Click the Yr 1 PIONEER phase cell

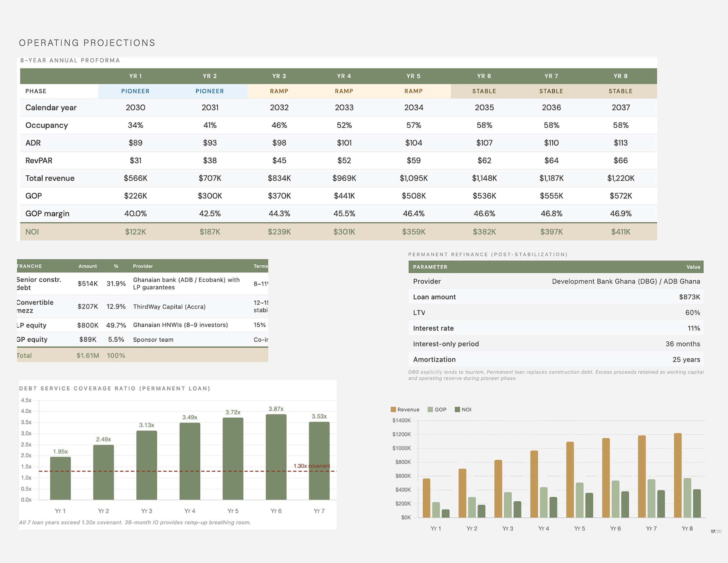pos(135,91)
